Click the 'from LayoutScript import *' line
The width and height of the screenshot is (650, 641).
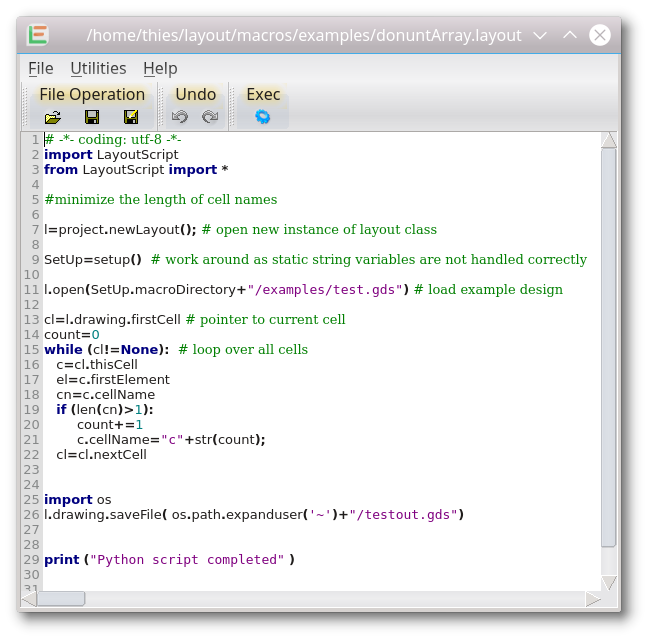point(136,170)
